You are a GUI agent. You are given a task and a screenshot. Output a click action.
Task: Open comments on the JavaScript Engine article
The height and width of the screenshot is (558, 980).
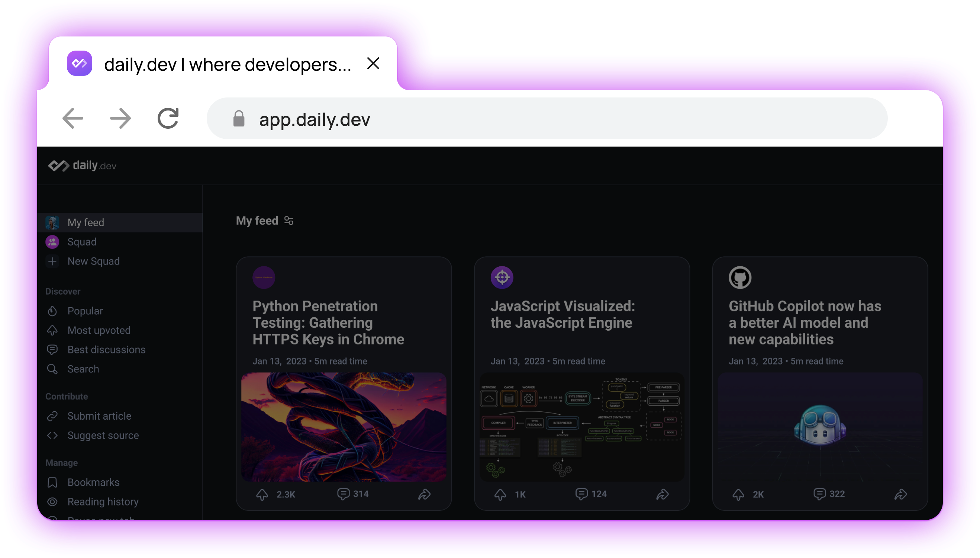(581, 494)
